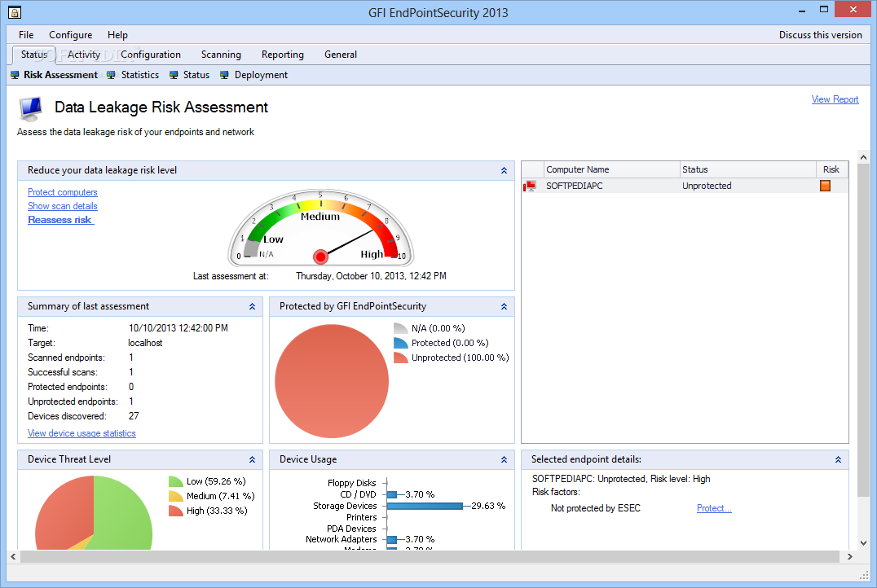The width and height of the screenshot is (877, 588).
Task: Click the Protect... link for endpoint
Action: pos(714,508)
